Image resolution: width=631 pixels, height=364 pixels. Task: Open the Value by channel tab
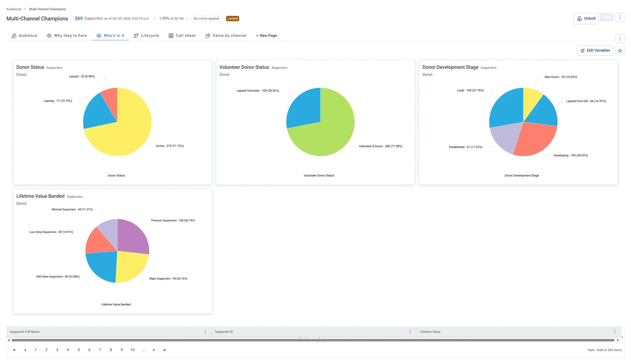226,35
